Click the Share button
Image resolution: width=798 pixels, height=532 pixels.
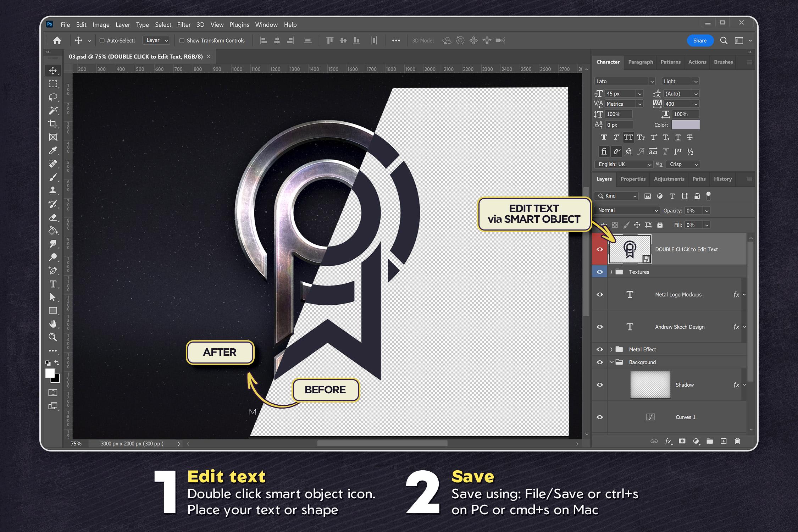700,40
